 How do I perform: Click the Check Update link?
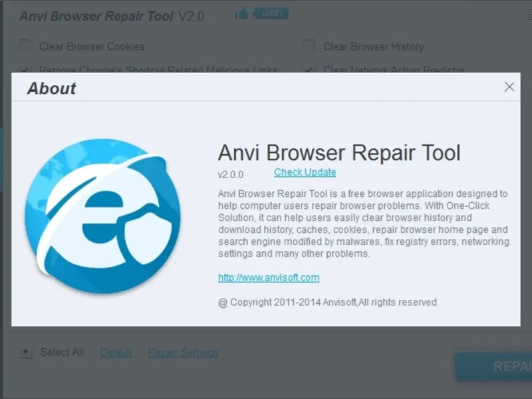[x=305, y=172]
